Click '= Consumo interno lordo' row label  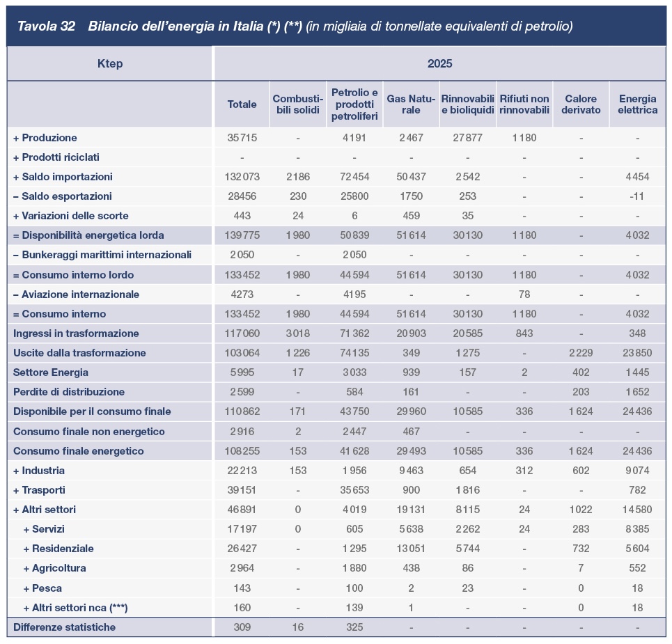click(x=73, y=275)
